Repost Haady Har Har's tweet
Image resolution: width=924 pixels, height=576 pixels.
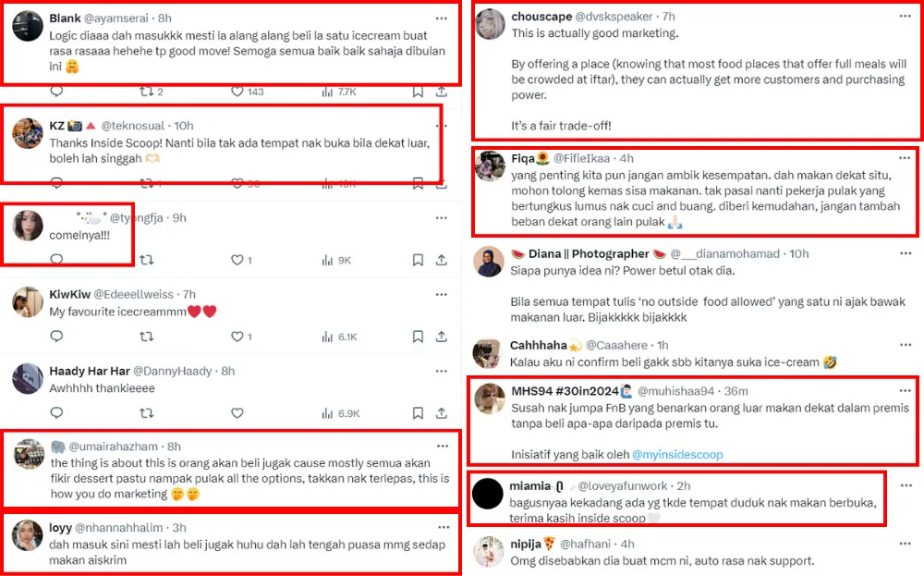tap(146, 413)
